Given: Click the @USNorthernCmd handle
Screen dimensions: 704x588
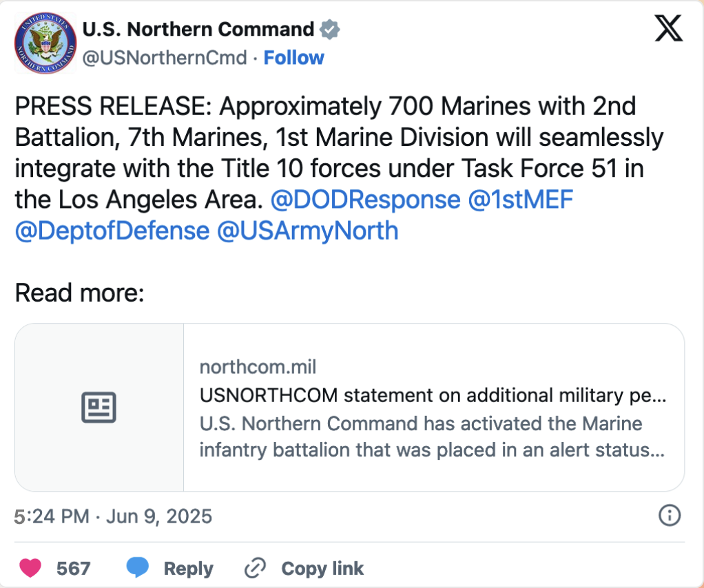Looking at the screenshot, I should [165, 57].
